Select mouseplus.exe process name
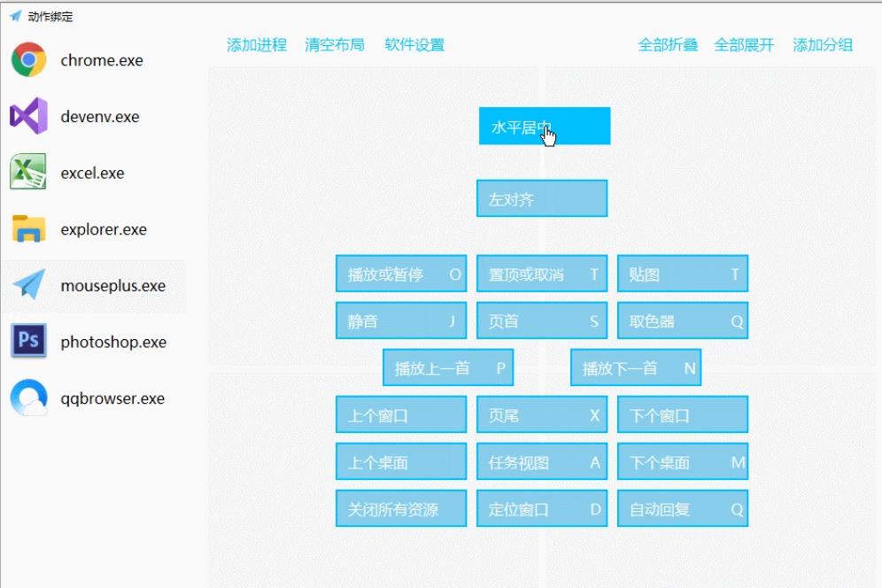This screenshot has width=882, height=588. 113,285
